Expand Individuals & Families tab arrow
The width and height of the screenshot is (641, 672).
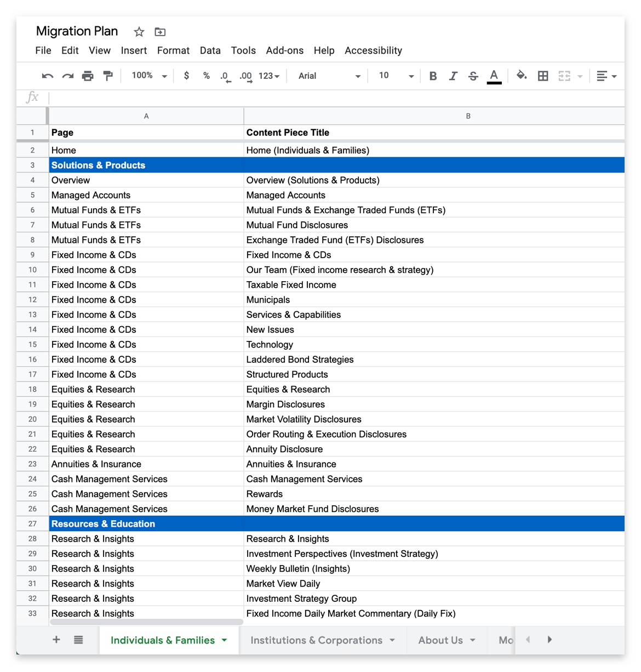[224, 640]
